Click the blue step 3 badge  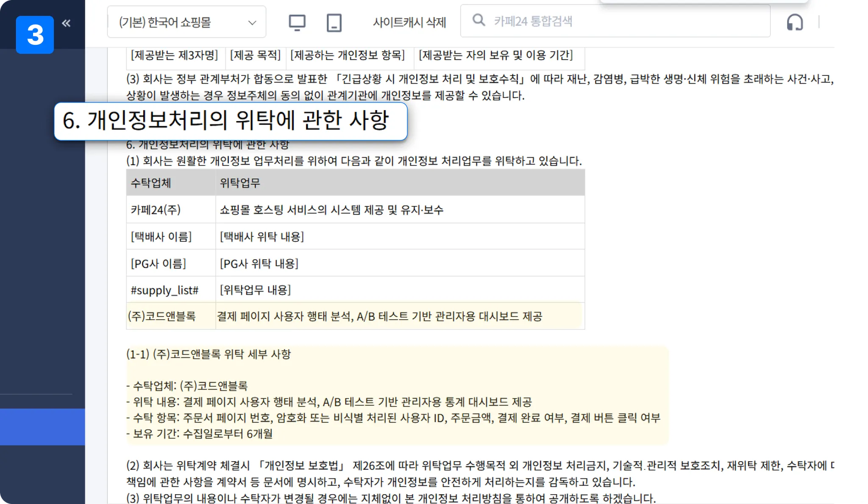(35, 35)
